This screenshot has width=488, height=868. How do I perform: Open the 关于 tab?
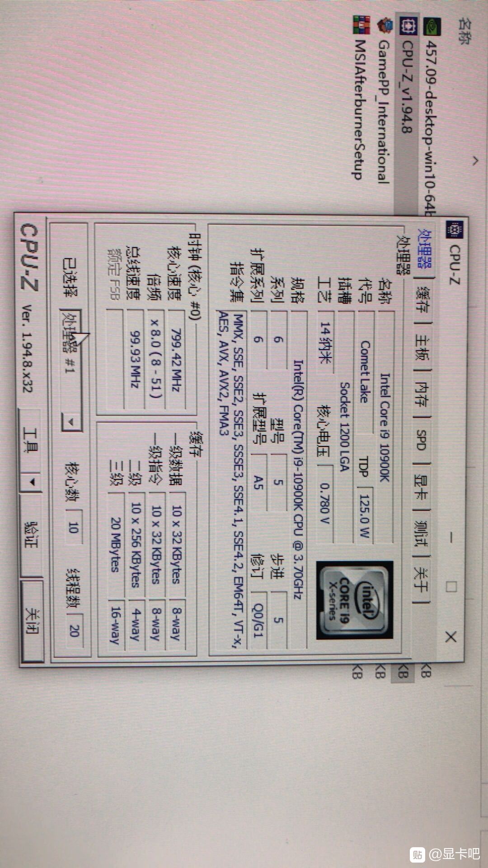pyautogui.click(x=421, y=580)
